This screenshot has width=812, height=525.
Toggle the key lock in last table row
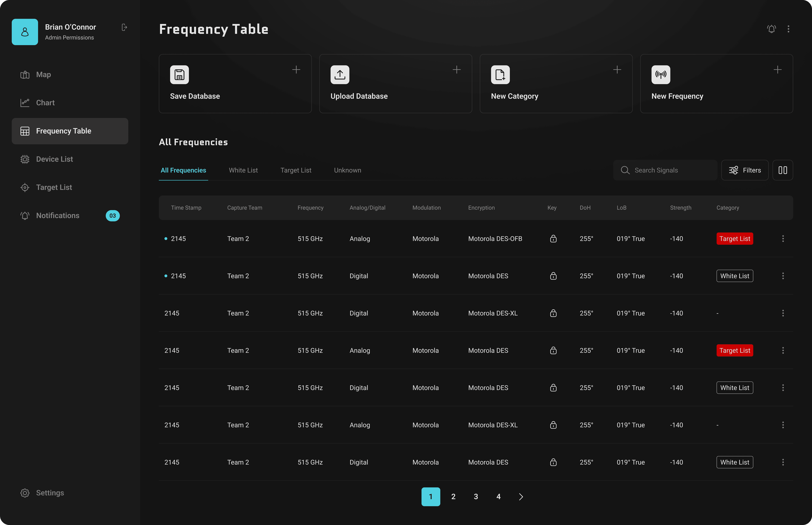[x=553, y=462]
